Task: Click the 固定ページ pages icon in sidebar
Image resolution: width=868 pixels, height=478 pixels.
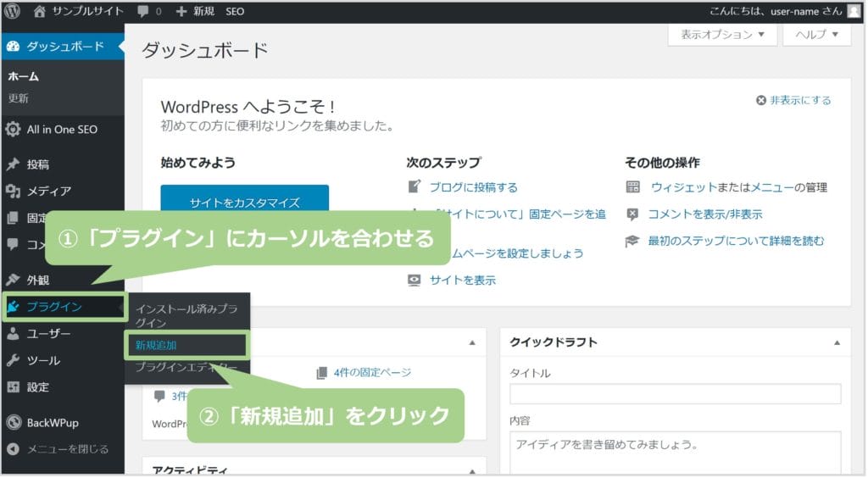Action: 13,218
